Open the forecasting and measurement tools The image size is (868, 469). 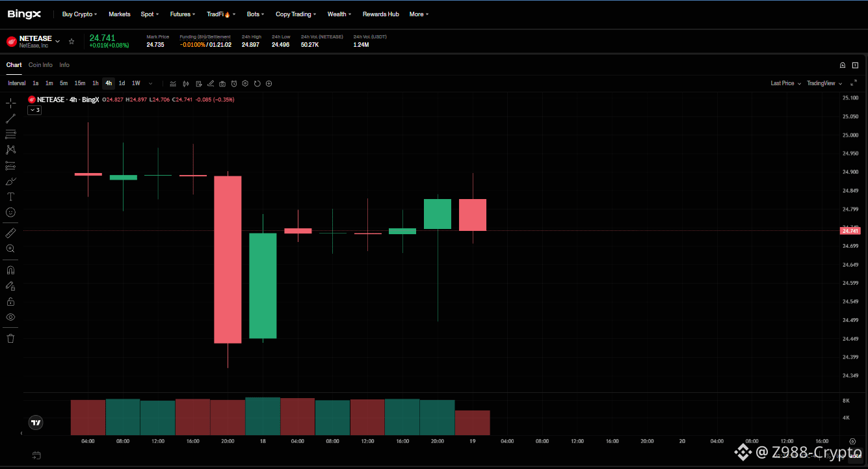(10, 165)
